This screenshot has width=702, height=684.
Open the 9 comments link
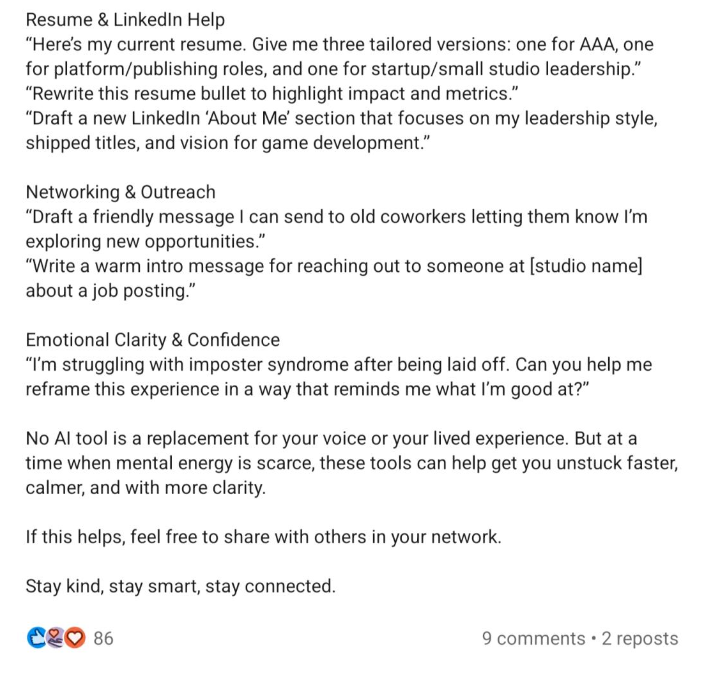pos(534,638)
